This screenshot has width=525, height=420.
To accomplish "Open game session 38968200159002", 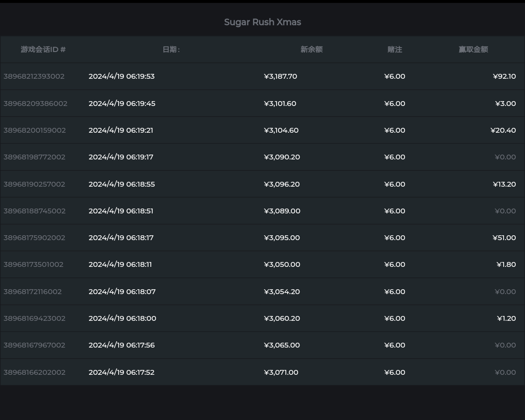I will 35,130.
